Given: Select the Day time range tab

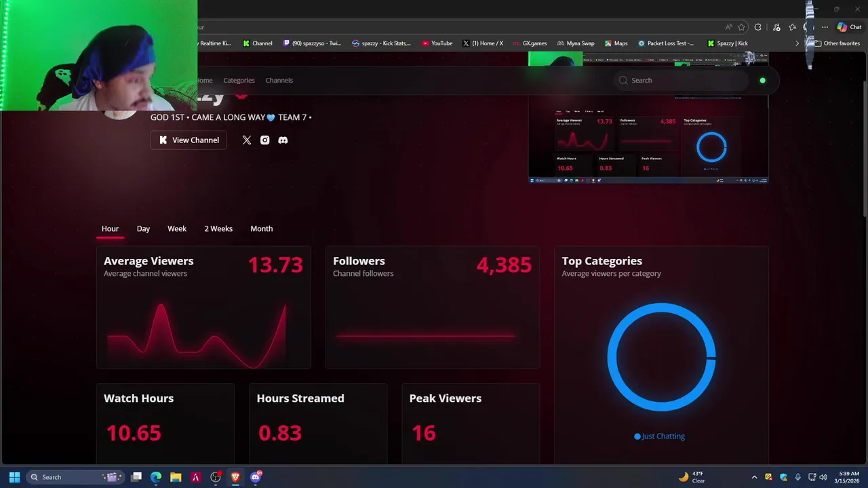Looking at the screenshot, I should coord(143,229).
